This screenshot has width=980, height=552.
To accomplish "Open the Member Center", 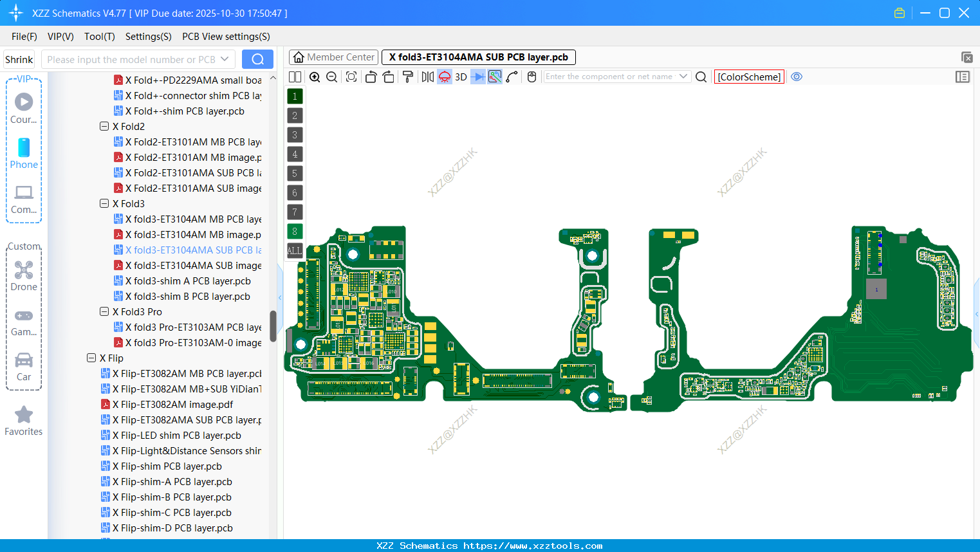I will (333, 57).
